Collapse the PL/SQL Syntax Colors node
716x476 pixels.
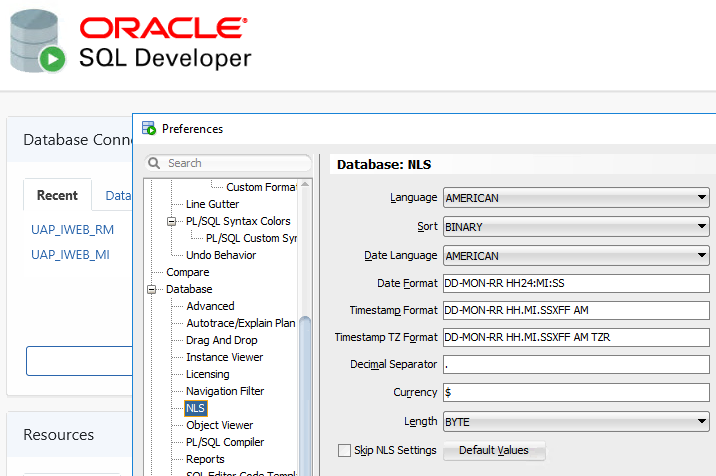point(172,222)
